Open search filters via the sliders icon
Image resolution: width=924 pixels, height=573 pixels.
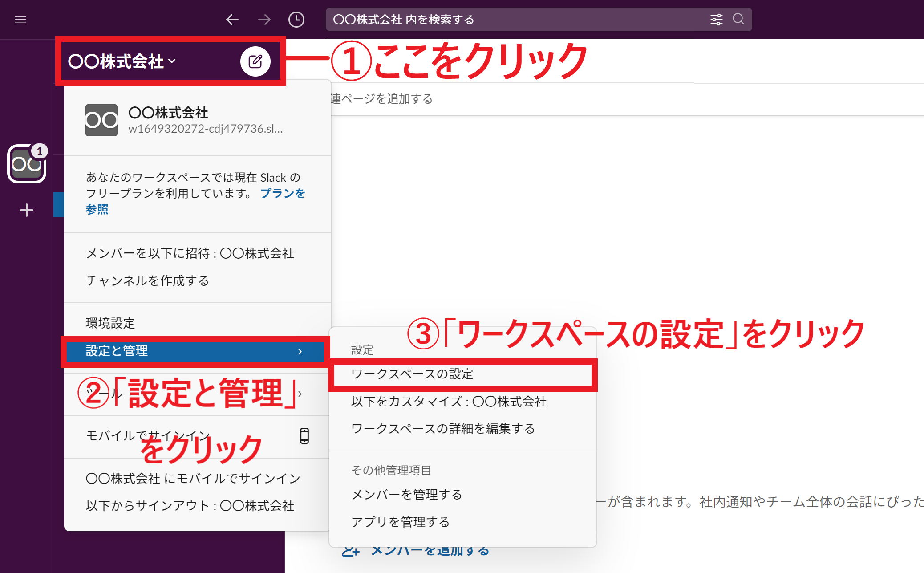716,19
